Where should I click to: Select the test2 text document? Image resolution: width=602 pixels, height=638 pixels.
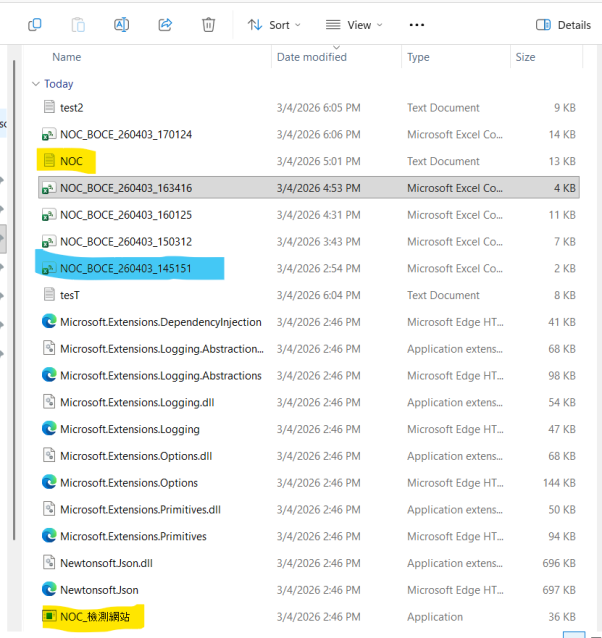point(71,107)
